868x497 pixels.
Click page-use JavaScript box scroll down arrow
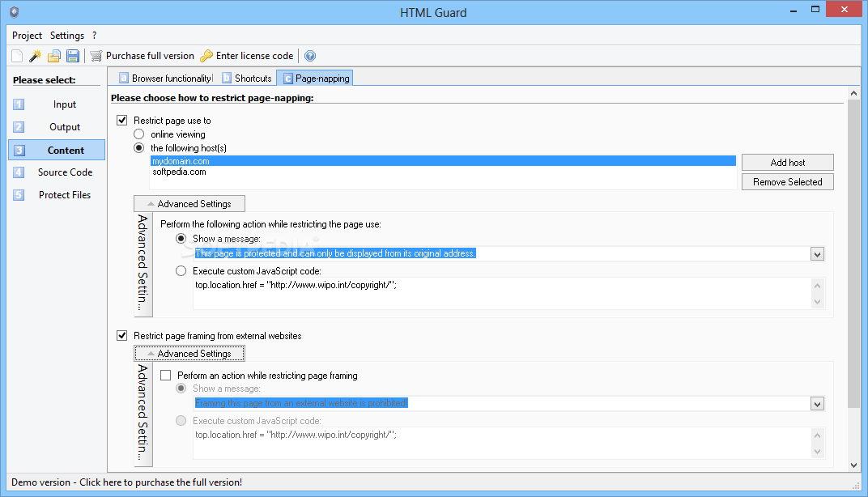(x=818, y=302)
